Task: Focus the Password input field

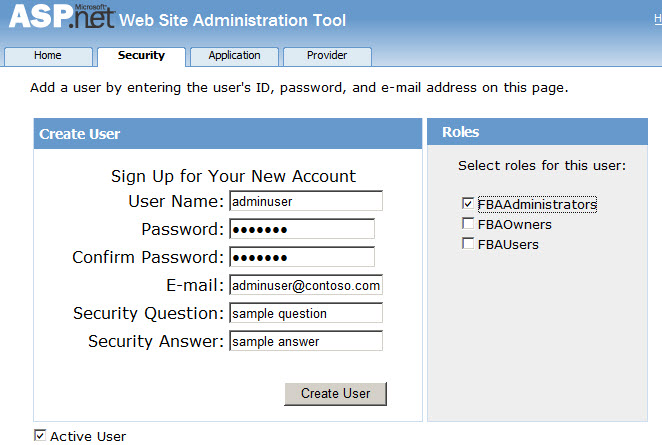Action: point(301,229)
